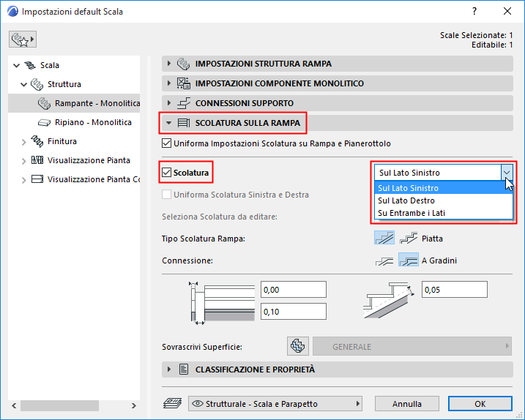The width and height of the screenshot is (525, 420).
Task: Expand the Finitura tree node
Action: (x=23, y=142)
